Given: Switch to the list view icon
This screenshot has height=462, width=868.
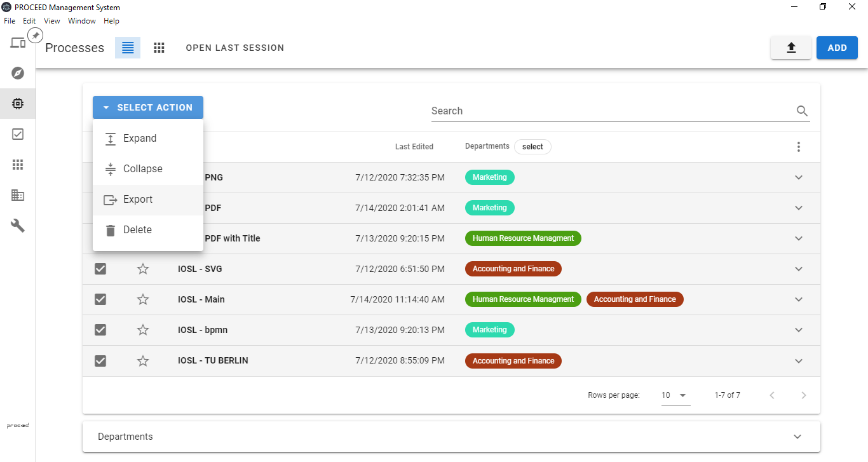Looking at the screenshot, I should pos(128,48).
